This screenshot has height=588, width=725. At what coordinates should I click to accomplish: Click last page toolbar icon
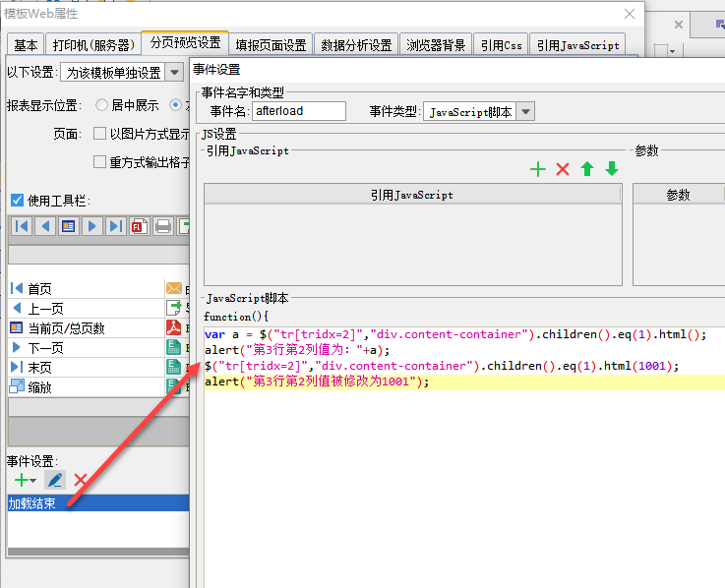pos(116,226)
